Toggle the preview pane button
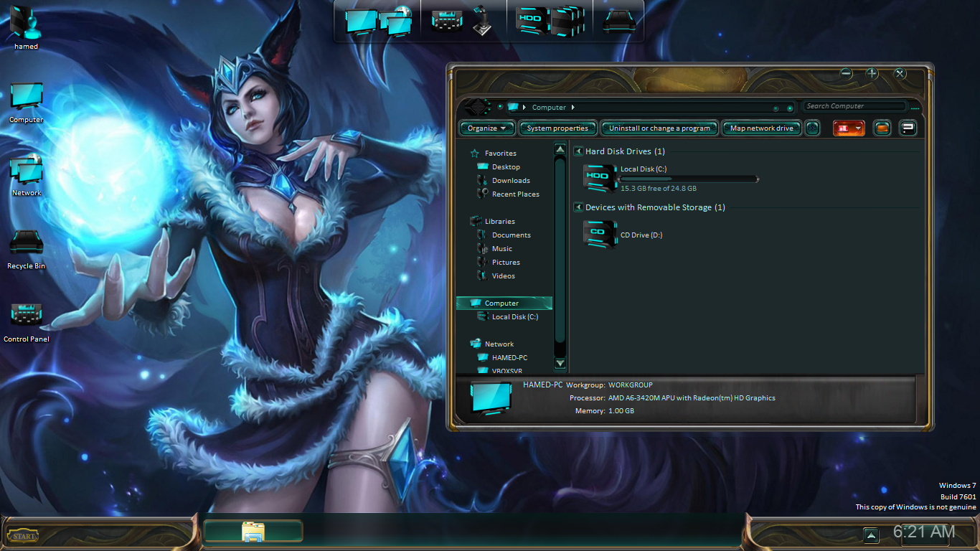Image resolution: width=980 pixels, height=551 pixels. [882, 128]
